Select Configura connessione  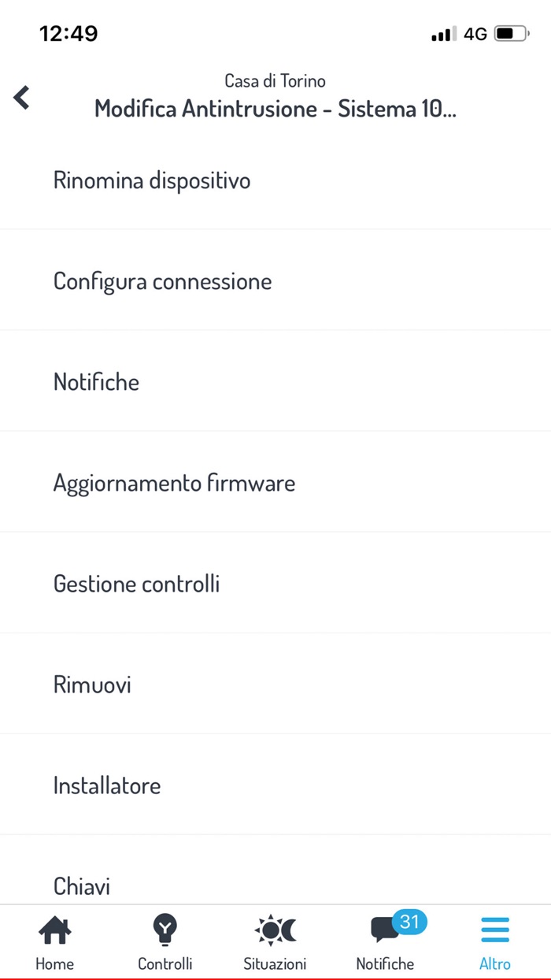[162, 280]
